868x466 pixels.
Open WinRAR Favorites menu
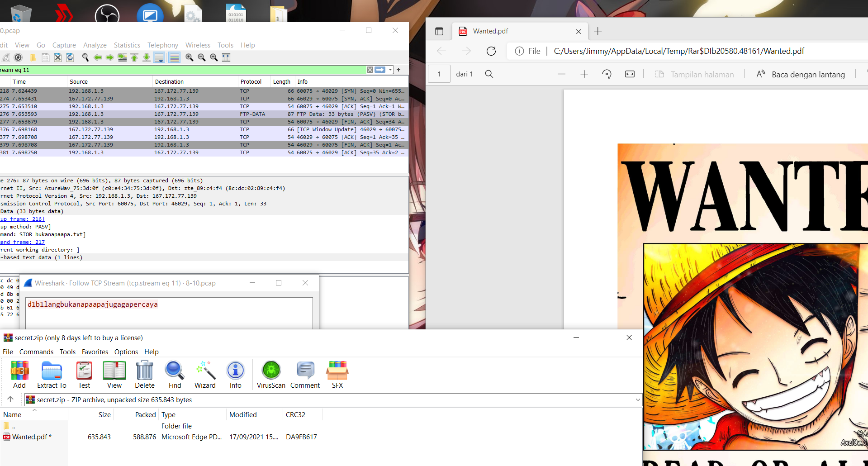pyautogui.click(x=95, y=352)
